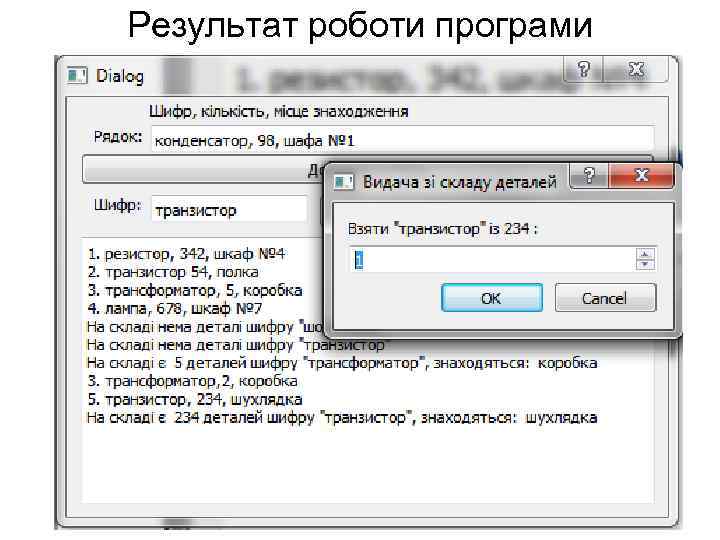The width and height of the screenshot is (720, 540).
Task: Close the 'Видача зі складу деталей' dialog
Action: 641,175
